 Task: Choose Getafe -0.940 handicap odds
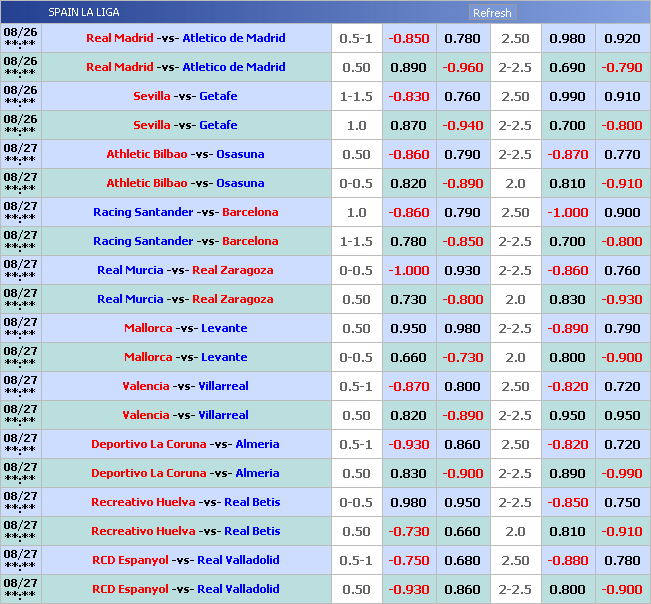(462, 126)
